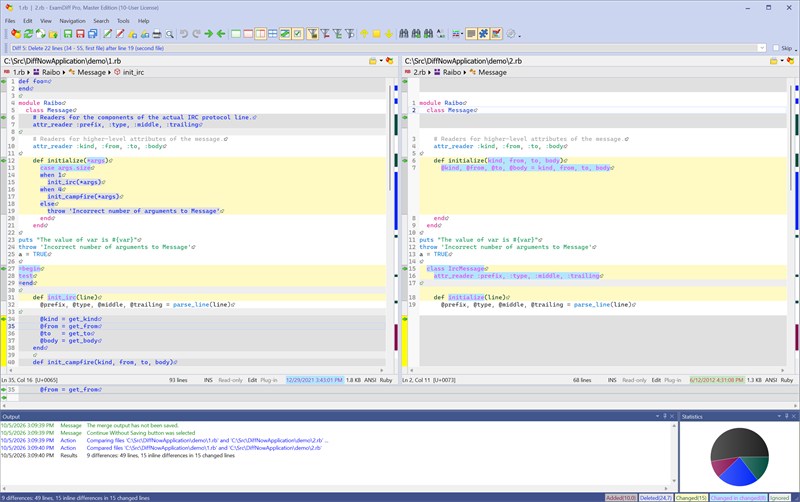
Task: Open the View menu
Action: [46, 21]
